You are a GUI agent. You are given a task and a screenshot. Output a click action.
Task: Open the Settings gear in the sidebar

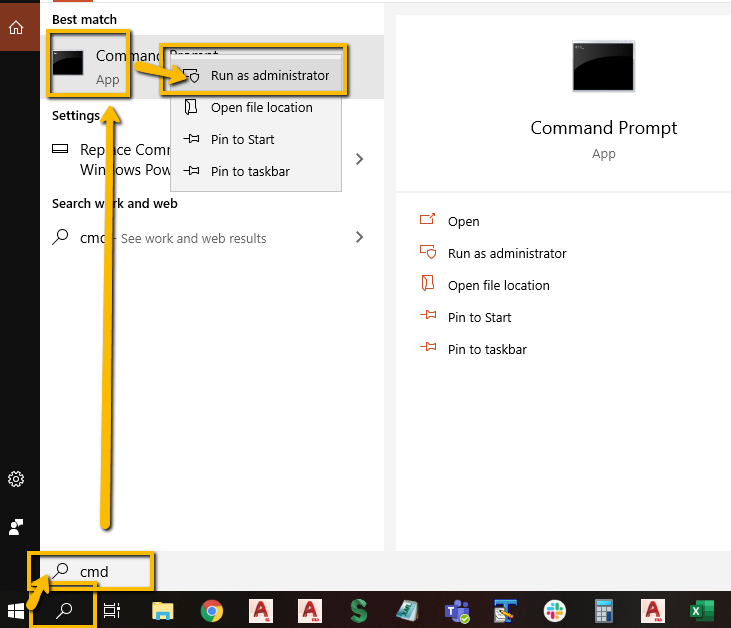click(x=16, y=479)
